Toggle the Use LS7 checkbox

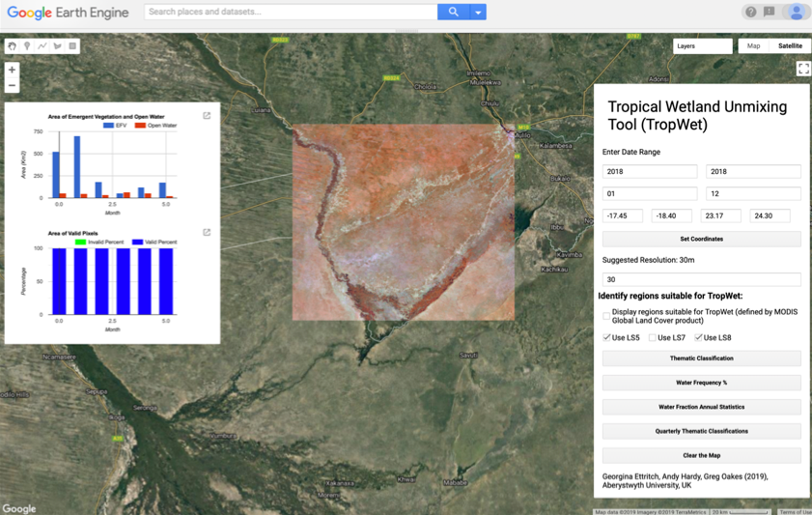tap(652, 337)
